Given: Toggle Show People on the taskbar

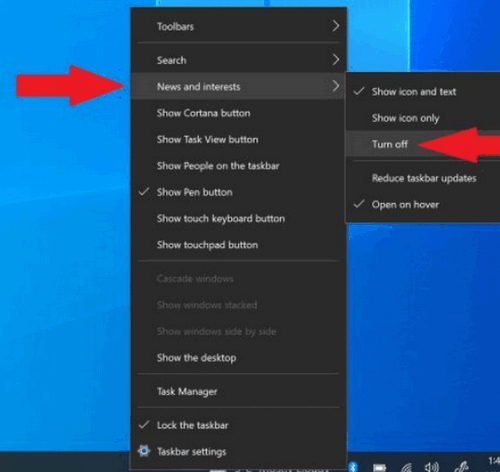Looking at the screenshot, I should [238, 166].
